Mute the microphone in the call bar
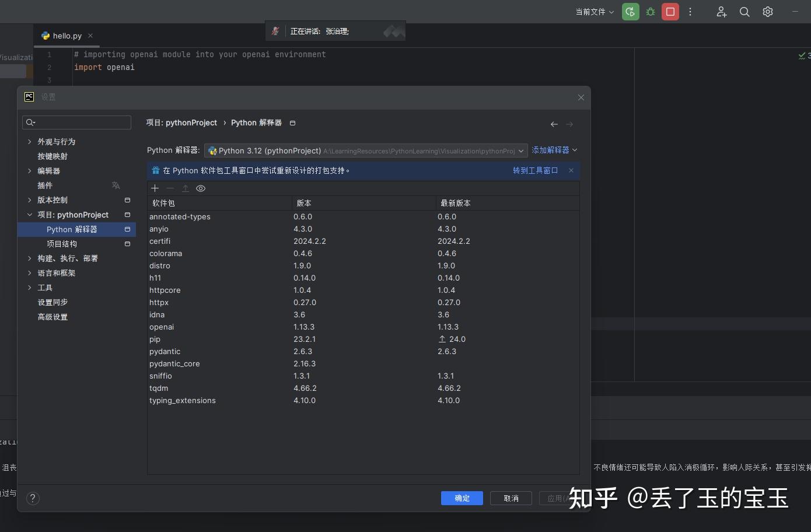Screen dimensions: 811x532 pos(275,31)
